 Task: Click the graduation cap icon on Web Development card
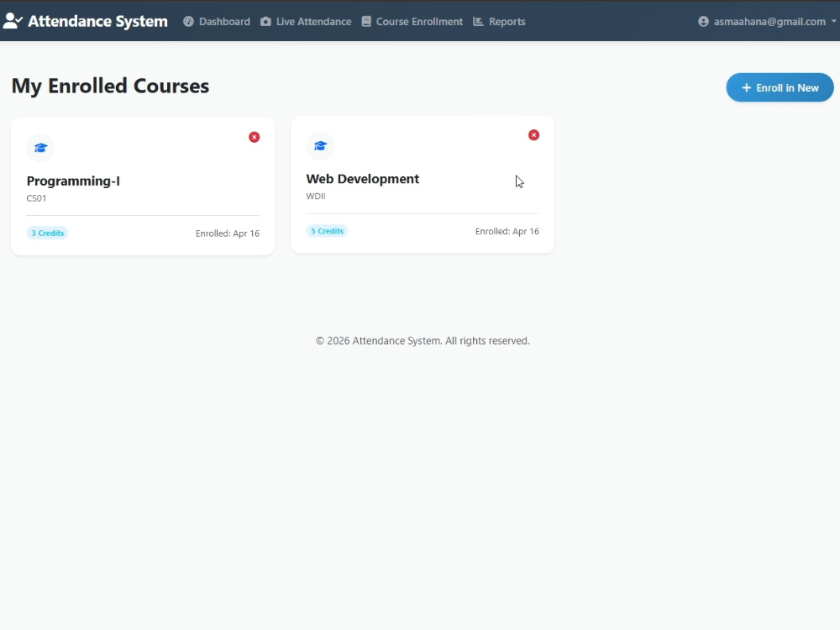point(320,145)
